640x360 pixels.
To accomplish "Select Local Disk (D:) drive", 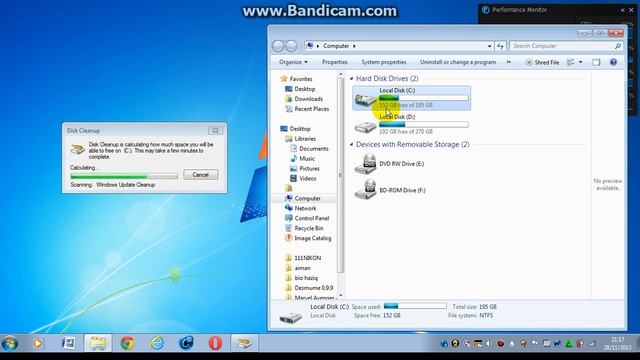I will pyautogui.click(x=411, y=124).
